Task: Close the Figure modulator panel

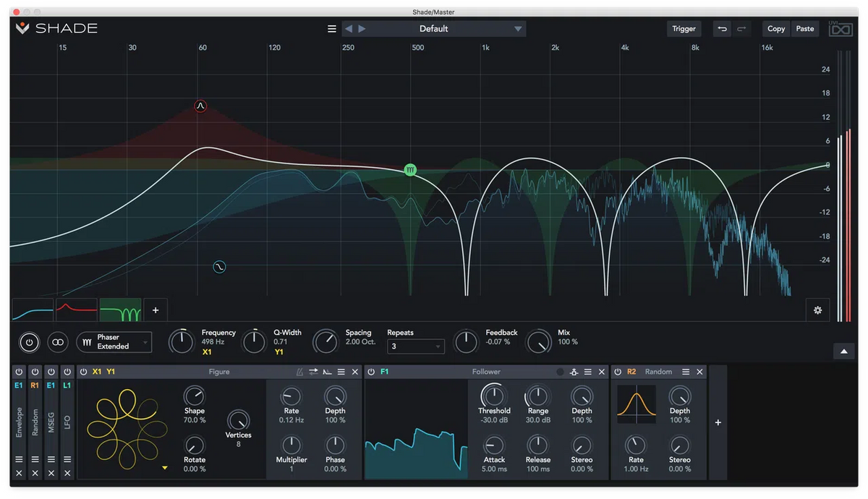Action: click(x=354, y=372)
